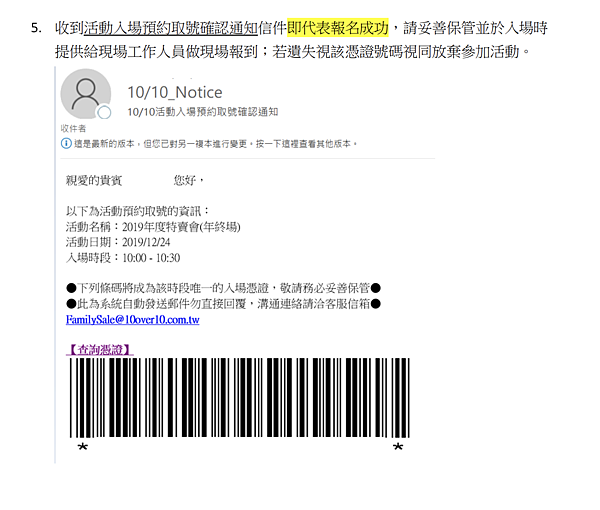Image resolution: width=600 pixels, height=510 pixels.
Task: Click the bullet before 下列條碼將成為 line
Action: coord(71,288)
